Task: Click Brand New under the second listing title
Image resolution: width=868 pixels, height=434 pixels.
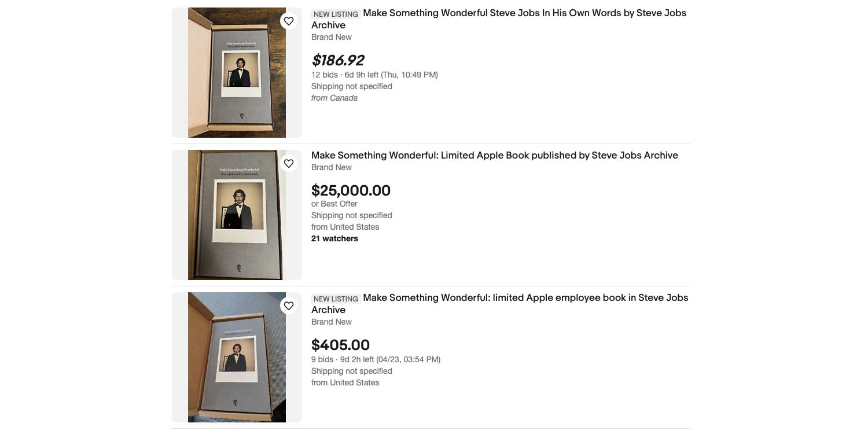Action: [332, 167]
